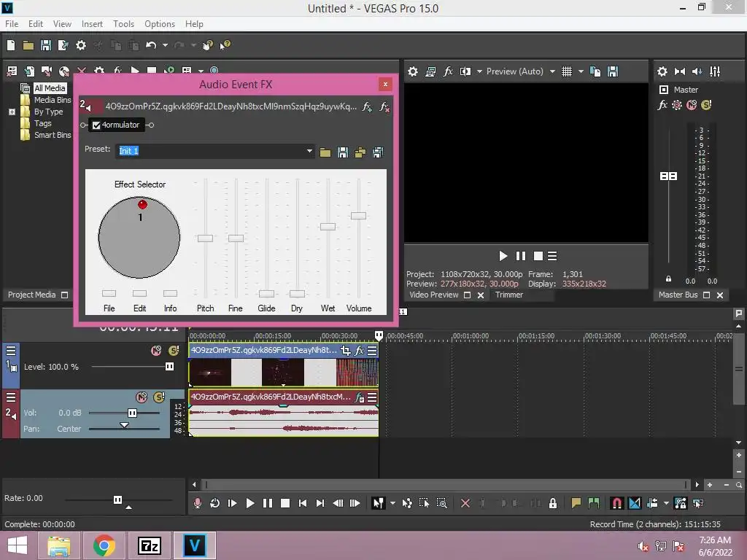This screenshot has width=747, height=560.
Task: Toggle the Master fader lock icon
Action: tap(668, 279)
